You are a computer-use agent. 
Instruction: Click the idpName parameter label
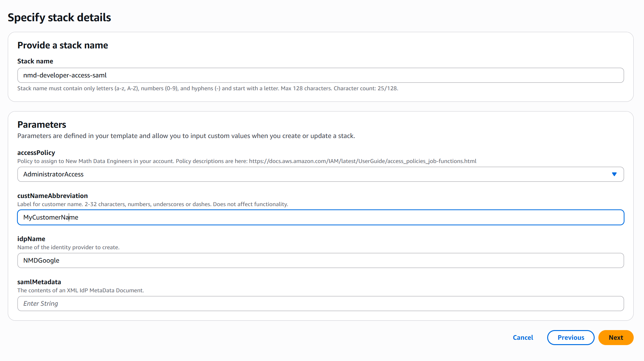31,239
